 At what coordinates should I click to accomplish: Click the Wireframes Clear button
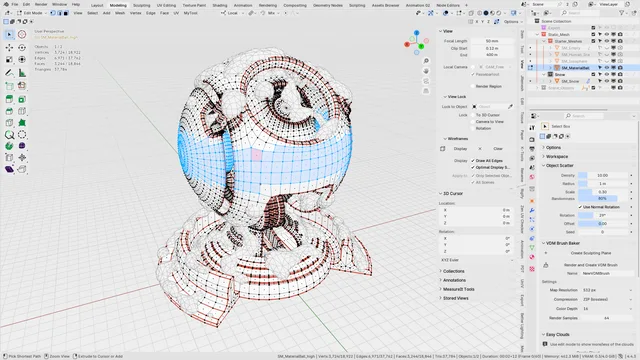pos(498,149)
